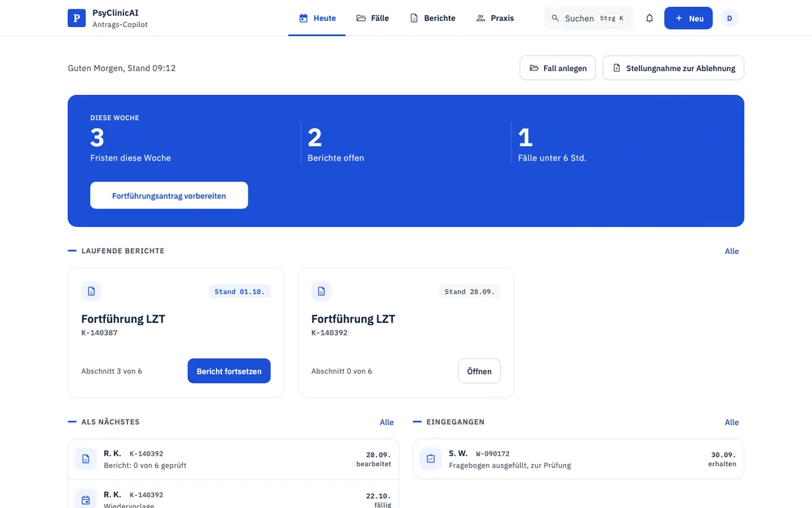The image size is (812, 508).
Task: Click Bericht fortsetzen for K-140387
Action: [229, 371]
